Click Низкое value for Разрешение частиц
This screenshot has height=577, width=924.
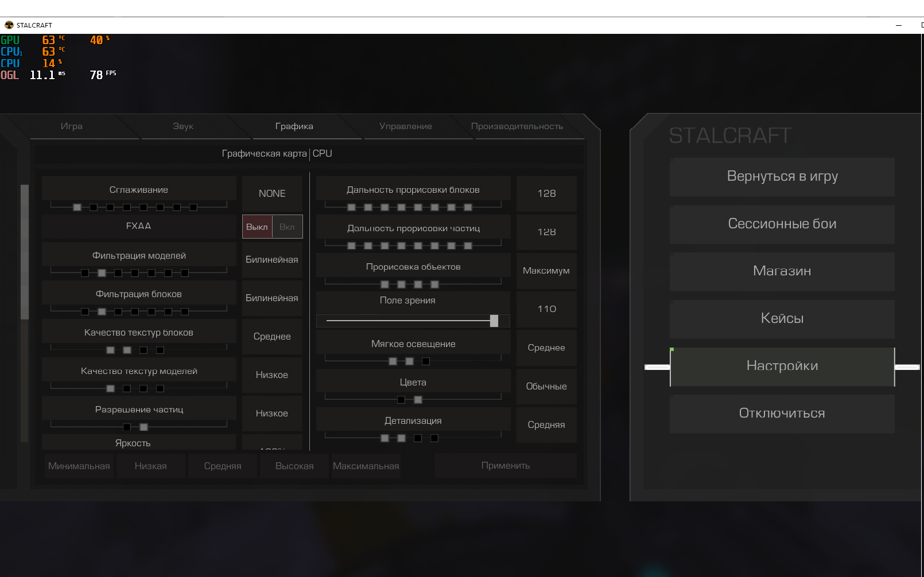[x=272, y=414]
